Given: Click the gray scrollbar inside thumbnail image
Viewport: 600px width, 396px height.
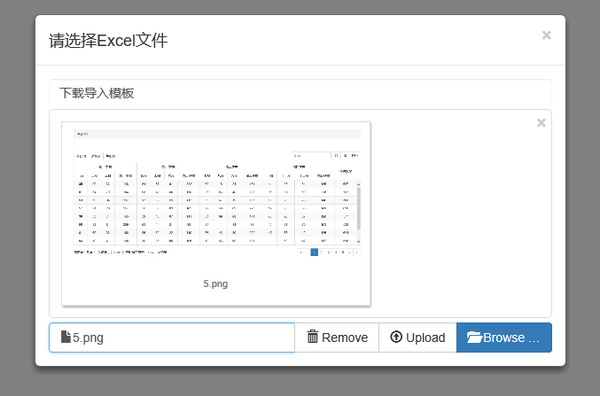Looking at the screenshot, I should point(359,209).
